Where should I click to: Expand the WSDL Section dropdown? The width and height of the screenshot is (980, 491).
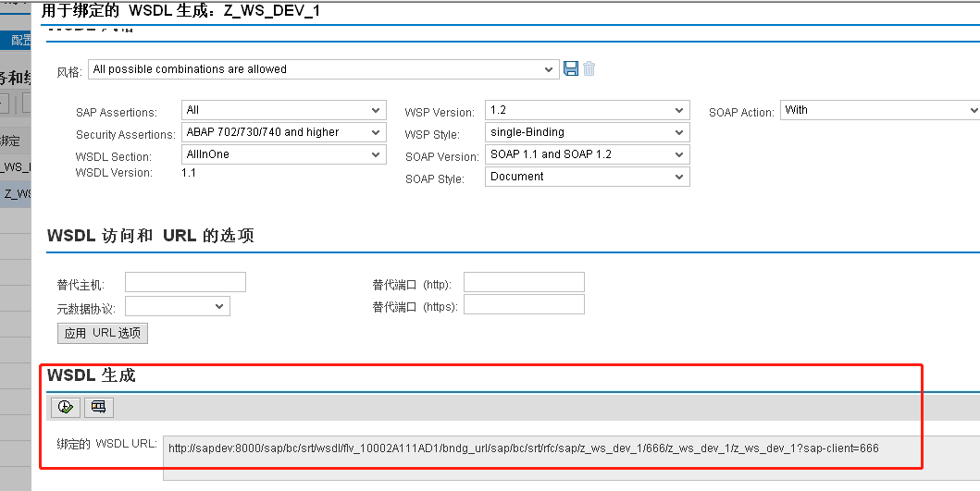point(284,154)
